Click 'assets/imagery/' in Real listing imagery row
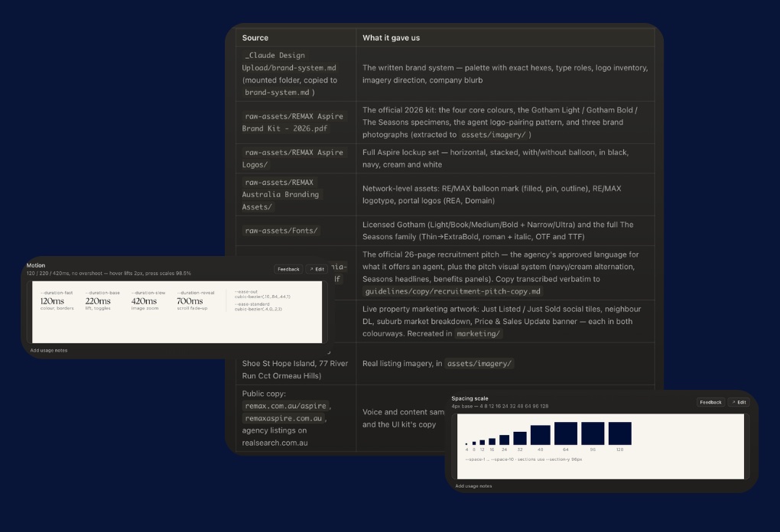Image resolution: width=780 pixels, height=532 pixels. pyautogui.click(x=479, y=363)
